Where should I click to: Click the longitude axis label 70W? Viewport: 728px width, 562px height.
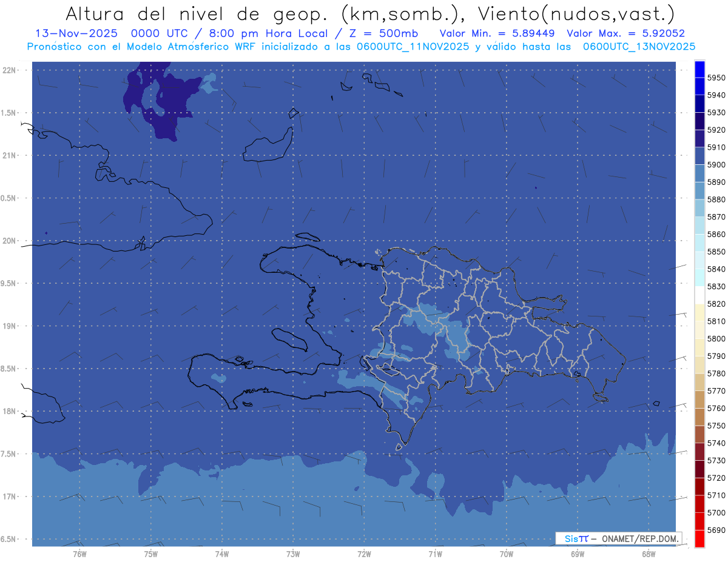coord(506,554)
